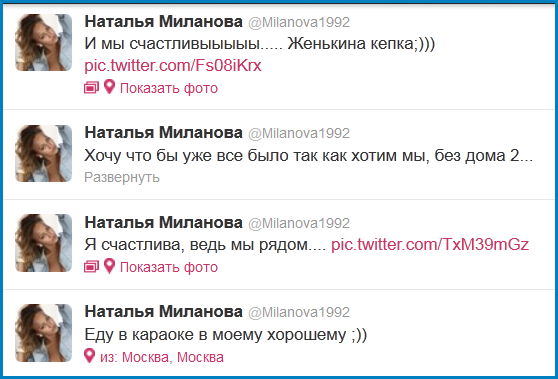The width and height of the screenshot is (558, 379).
Task: Open Наталья Миланова name in first tweet
Action: coord(164,22)
